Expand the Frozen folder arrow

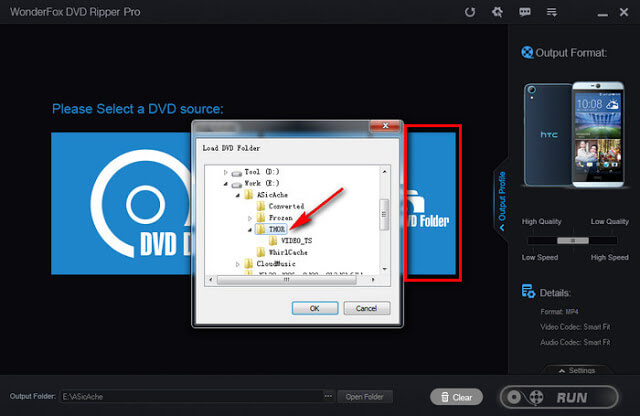[249, 217]
